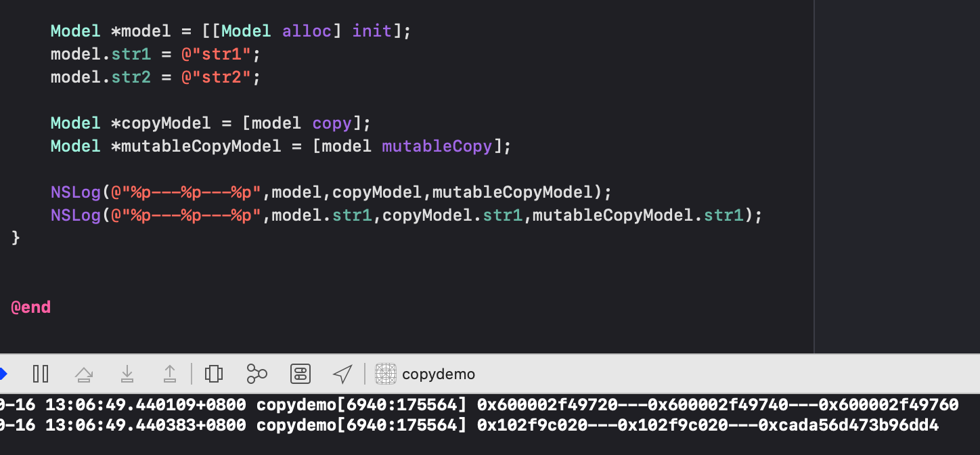Click the copydemo app grid icon
Screen dimensions: 980x455
click(386, 374)
